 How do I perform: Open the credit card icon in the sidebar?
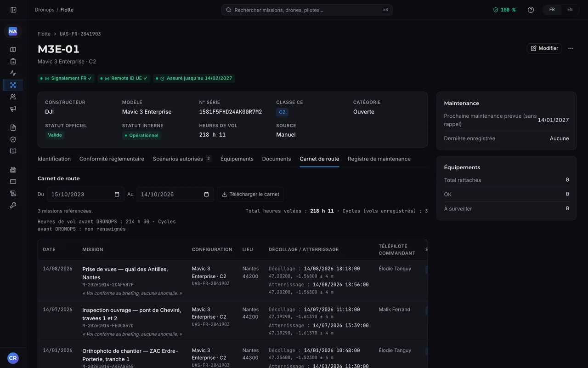pos(13,182)
